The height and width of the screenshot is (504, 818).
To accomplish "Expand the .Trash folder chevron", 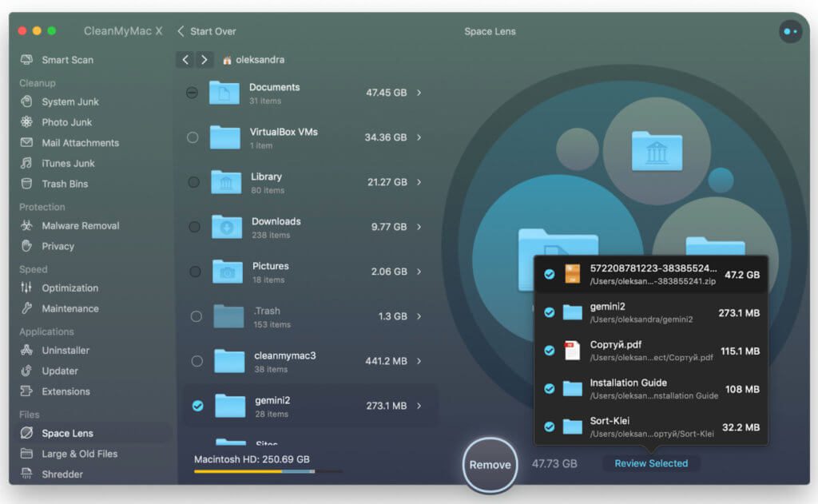I will [x=419, y=316].
